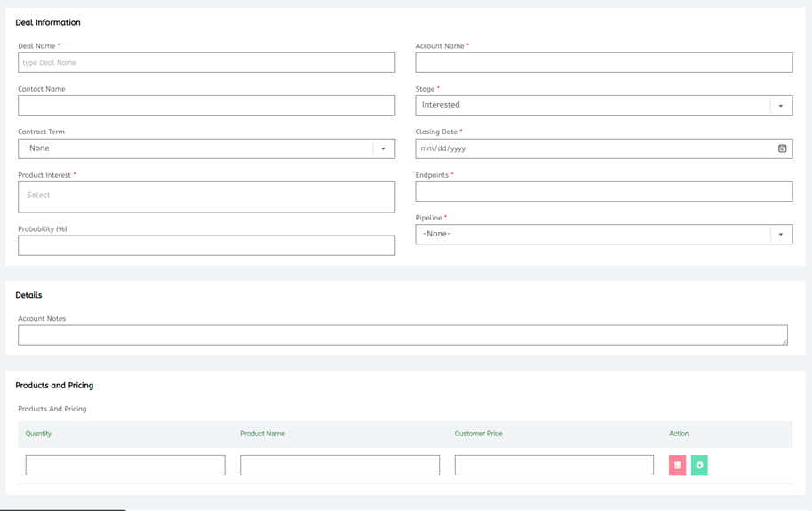Click the horizontal scrollbar at the bottom
The image size is (812, 511).
pyautogui.click(x=62, y=509)
